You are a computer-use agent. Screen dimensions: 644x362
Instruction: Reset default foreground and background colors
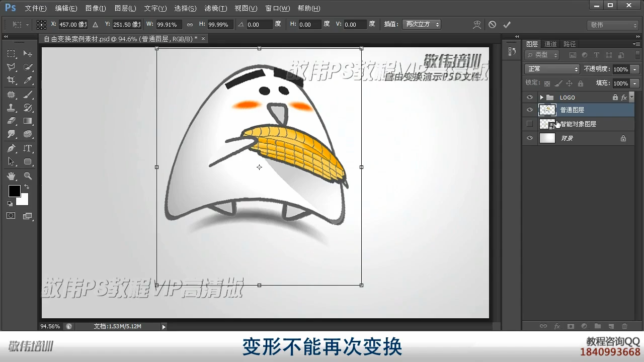[x=10, y=204]
